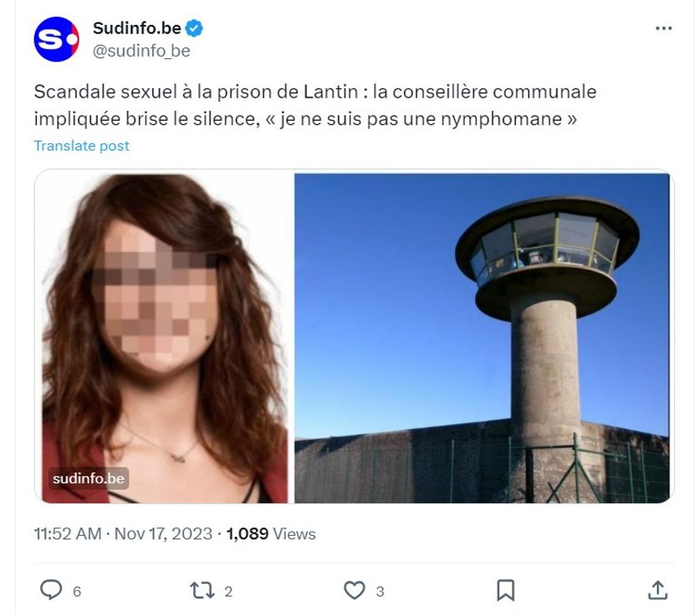Screen dimensions: 700x615
Task: Click the blue verified badge
Action: click(193, 28)
